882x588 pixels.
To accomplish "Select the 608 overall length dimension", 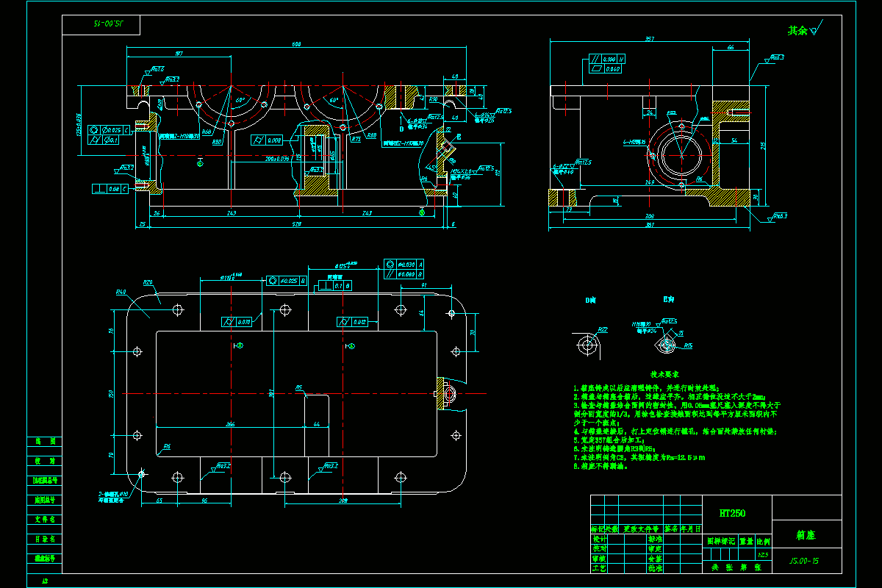I will click(x=296, y=45).
